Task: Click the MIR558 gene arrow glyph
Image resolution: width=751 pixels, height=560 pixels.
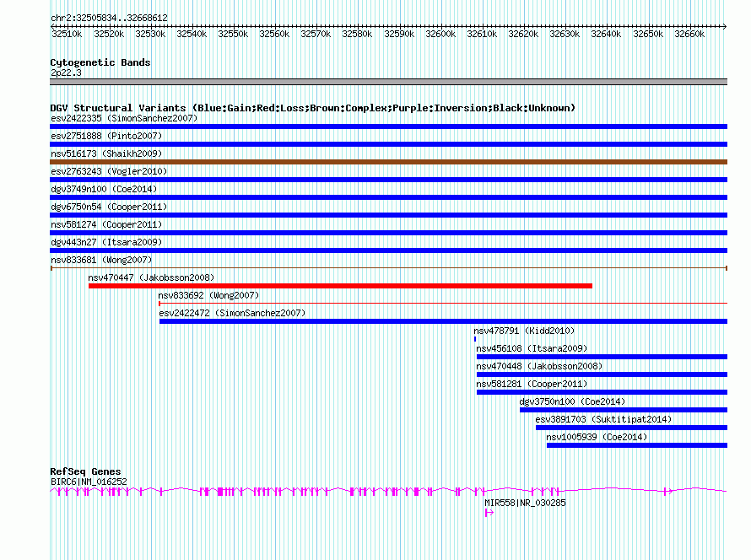Action: [489, 513]
